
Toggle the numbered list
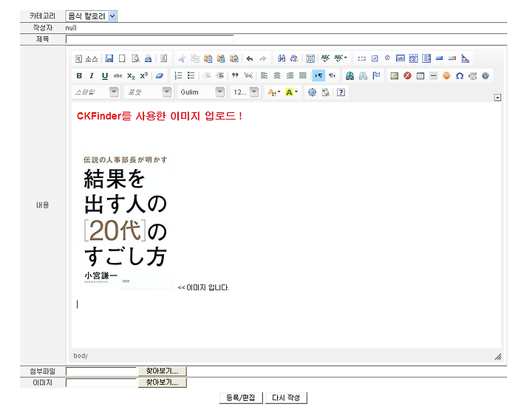click(178, 75)
